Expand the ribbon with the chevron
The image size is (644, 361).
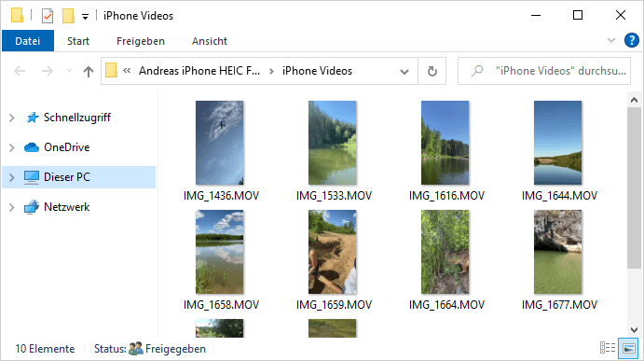point(611,40)
